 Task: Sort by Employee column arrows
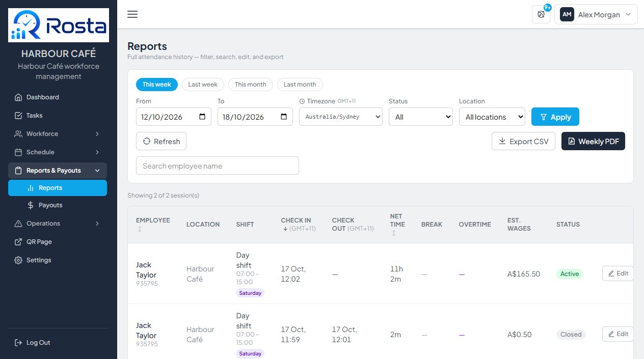coord(139,230)
